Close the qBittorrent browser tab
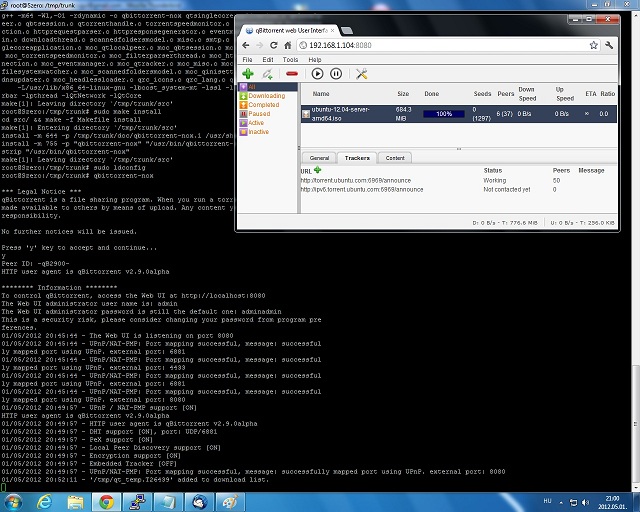 click(333, 31)
